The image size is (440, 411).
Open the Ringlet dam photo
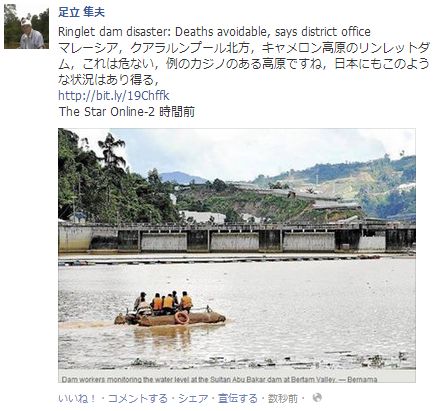tap(237, 255)
